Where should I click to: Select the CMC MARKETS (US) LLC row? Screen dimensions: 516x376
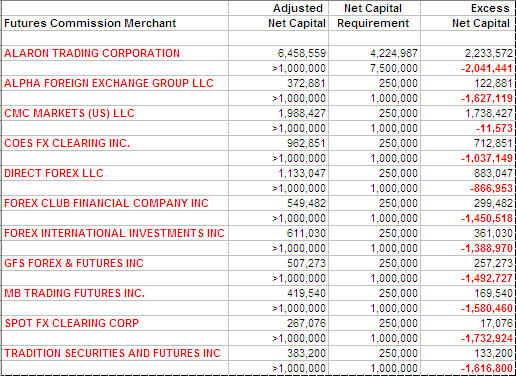[258, 113]
